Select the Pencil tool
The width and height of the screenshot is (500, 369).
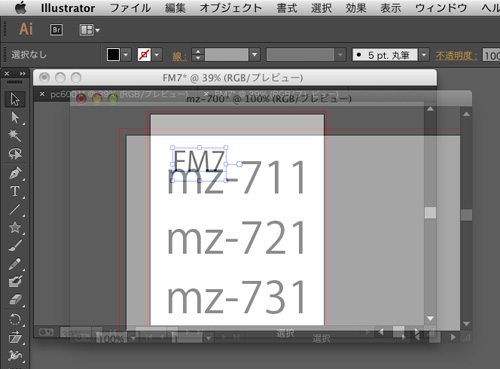point(15,264)
